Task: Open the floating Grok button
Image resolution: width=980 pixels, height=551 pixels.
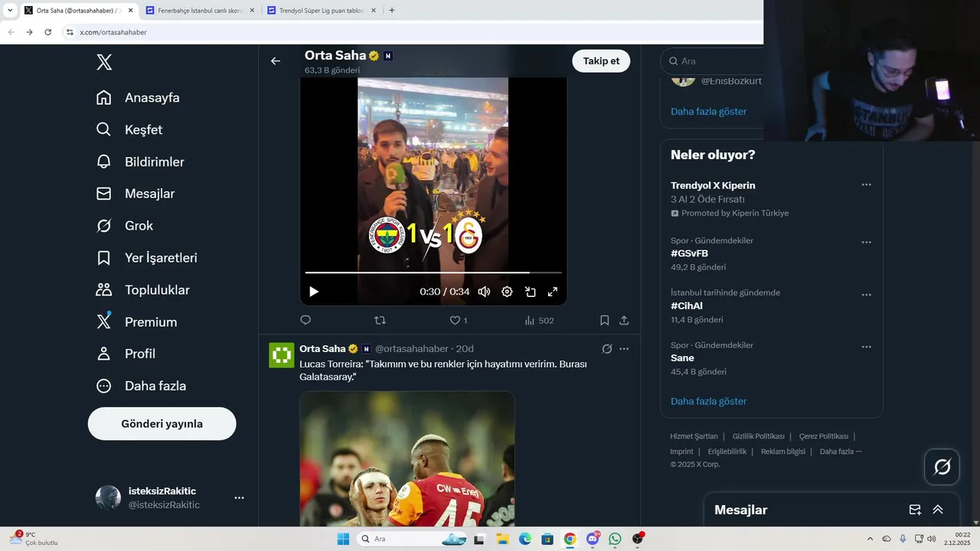Action: pyautogui.click(x=942, y=467)
